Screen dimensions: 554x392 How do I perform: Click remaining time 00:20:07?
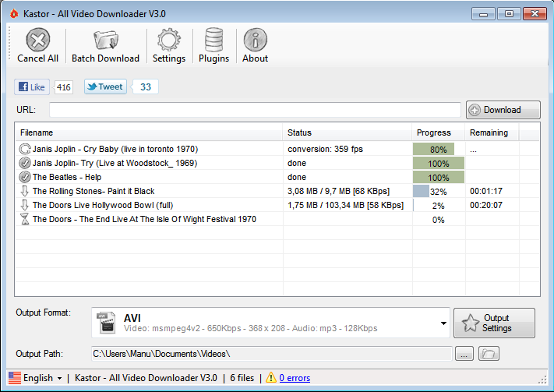tap(485, 205)
